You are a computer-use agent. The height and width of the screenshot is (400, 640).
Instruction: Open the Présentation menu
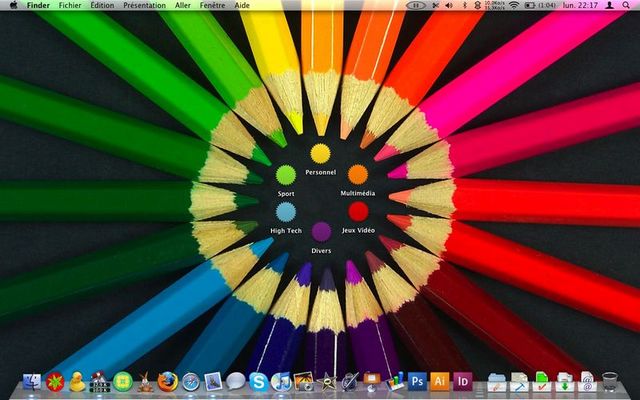click(144, 5)
